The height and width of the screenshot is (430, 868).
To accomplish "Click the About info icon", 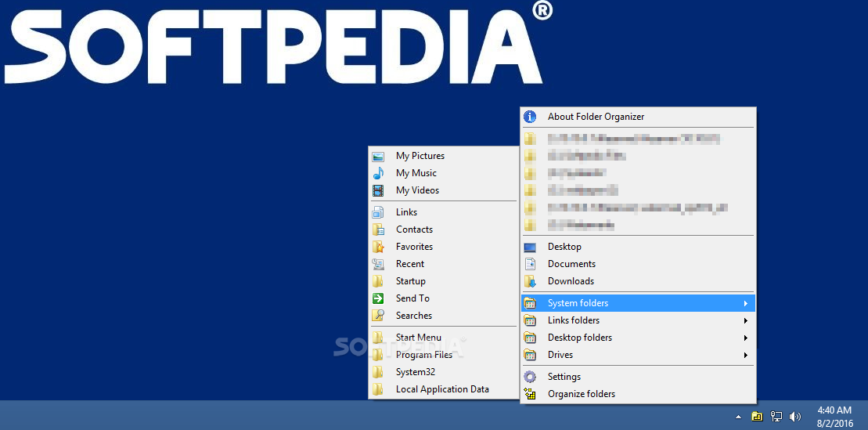I will tap(530, 117).
